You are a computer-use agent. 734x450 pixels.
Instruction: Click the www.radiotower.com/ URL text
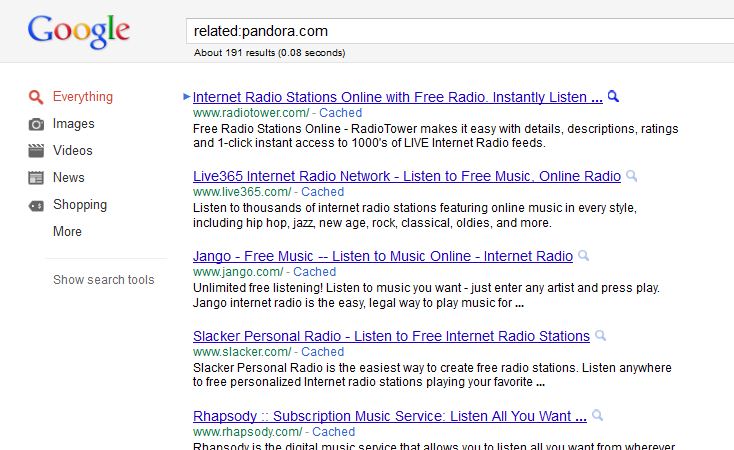(251, 113)
